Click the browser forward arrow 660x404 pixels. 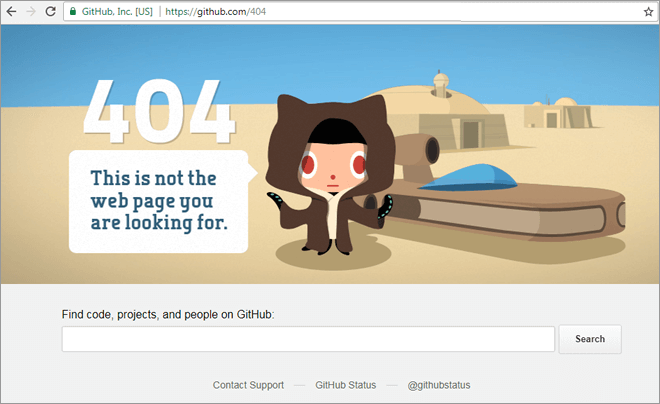click(31, 11)
